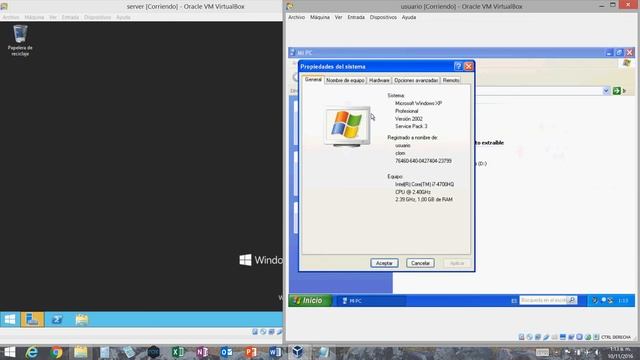
Task: Close the Propiedades del sistema dialog
Action: point(469,66)
